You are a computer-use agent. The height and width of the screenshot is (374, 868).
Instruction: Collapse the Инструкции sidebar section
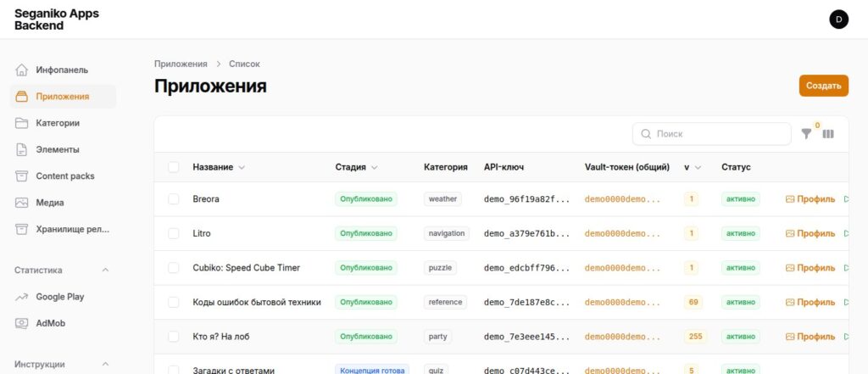pyautogui.click(x=105, y=364)
